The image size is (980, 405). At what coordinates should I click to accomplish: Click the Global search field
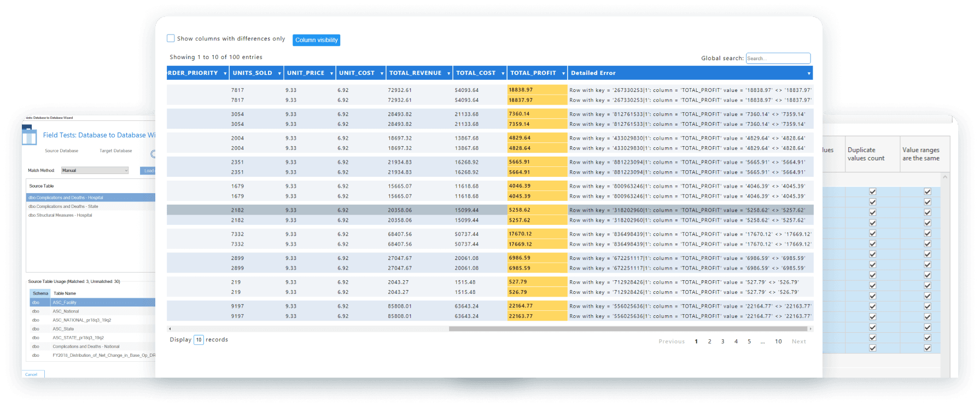[778, 58]
